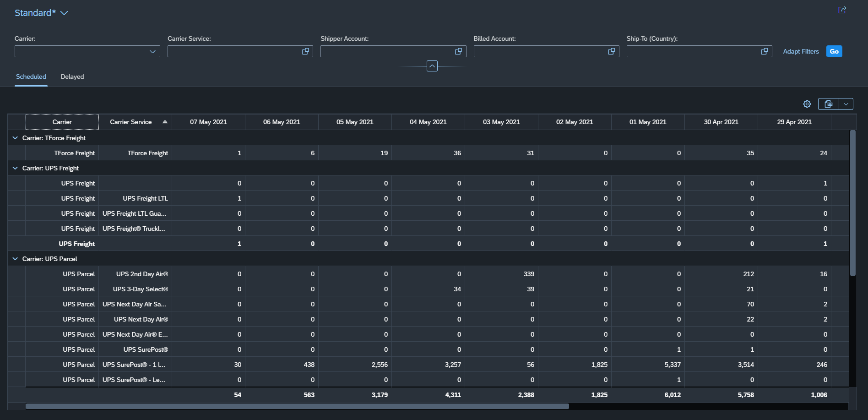Open value help for Carrier Service field
The width and height of the screenshot is (868, 420).
305,51
